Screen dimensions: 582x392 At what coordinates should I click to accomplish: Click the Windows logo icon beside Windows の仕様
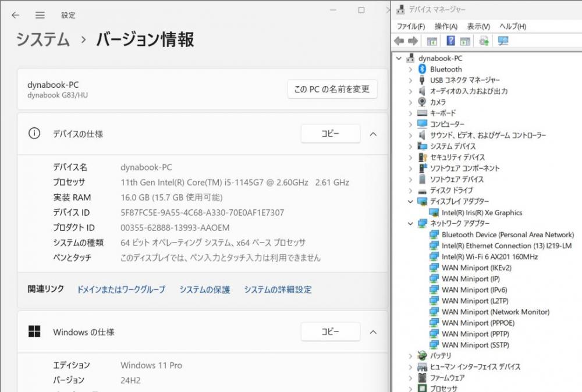tap(34, 331)
